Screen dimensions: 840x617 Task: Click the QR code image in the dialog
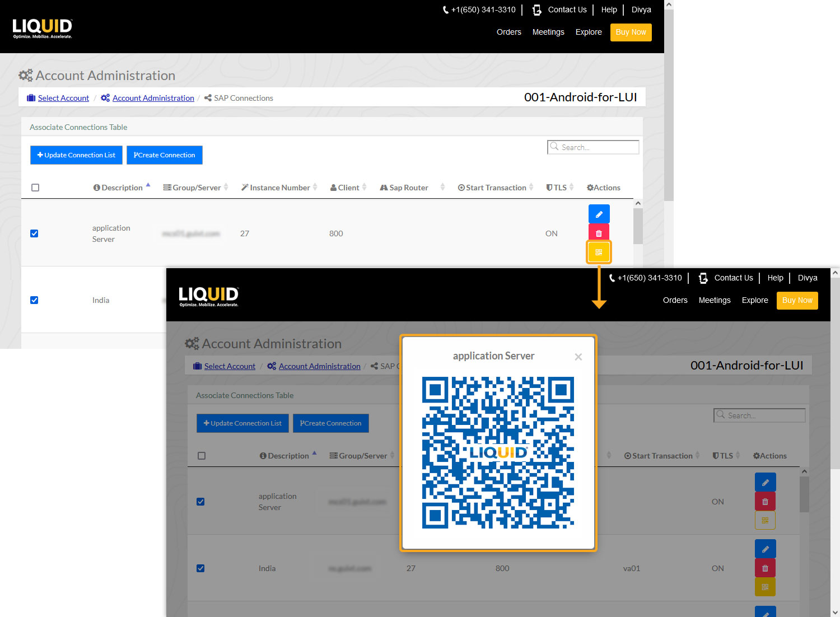pos(498,452)
